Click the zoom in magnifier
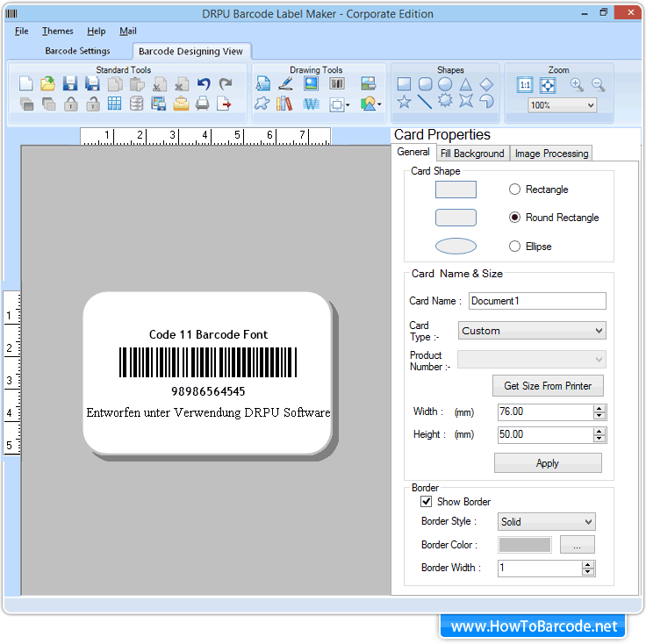 click(x=577, y=84)
